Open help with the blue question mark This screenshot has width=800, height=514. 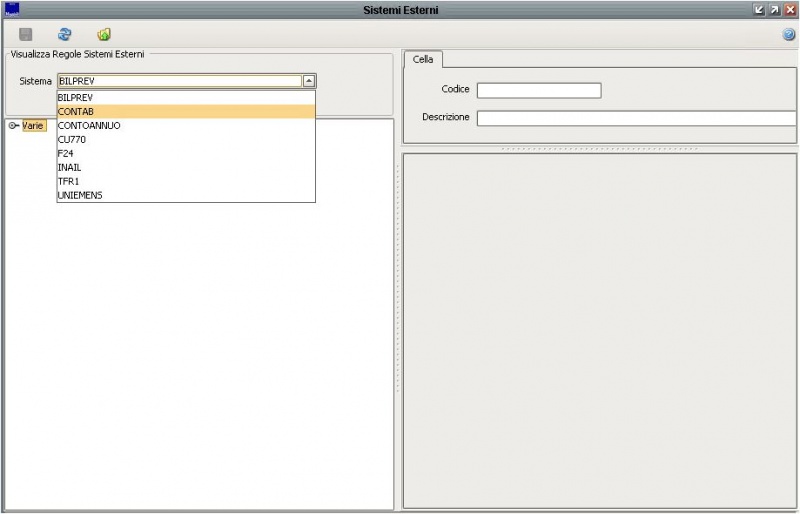[x=789, y=35]
